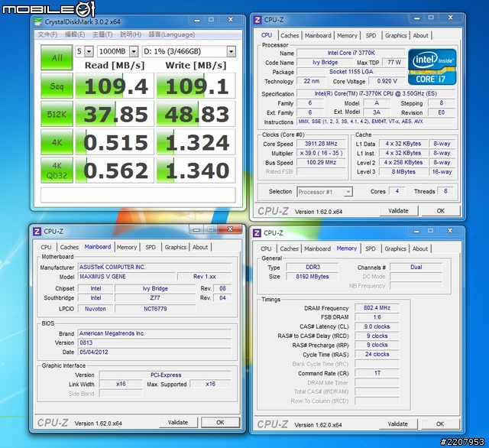The height and width of the screenshot is (448, 489).
Task: Select About tab in the Mainboard CPU-Z window
Action: [200, 247]
